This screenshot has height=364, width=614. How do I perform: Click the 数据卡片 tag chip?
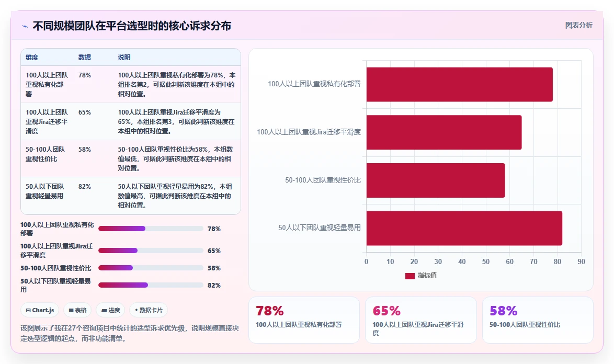149,310
